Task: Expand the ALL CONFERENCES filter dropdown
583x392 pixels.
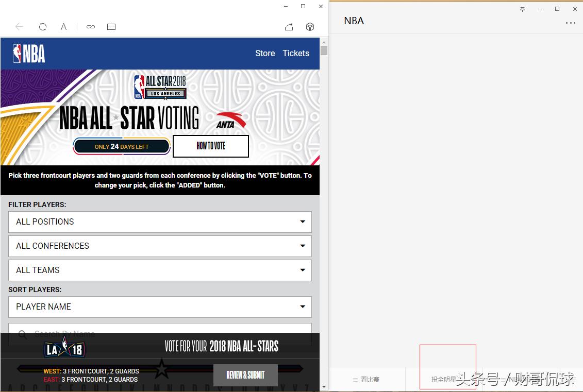Action: 160,246
